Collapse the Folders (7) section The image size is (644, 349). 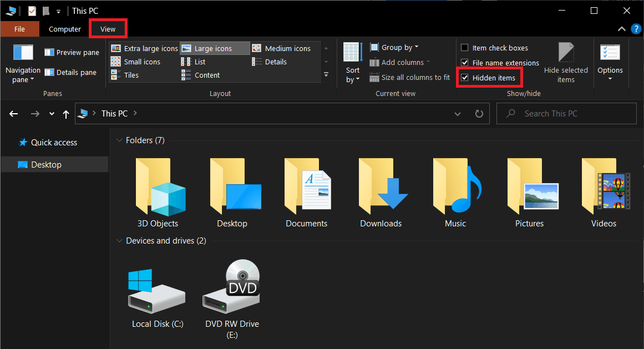click(x=119, y=140)
